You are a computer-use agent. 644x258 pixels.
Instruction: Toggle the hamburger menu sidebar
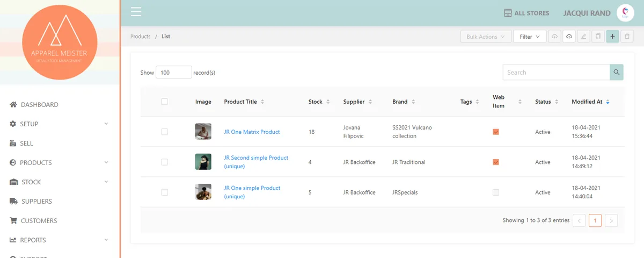click(136, 12)
